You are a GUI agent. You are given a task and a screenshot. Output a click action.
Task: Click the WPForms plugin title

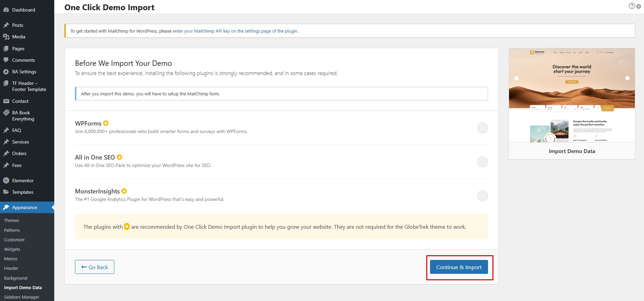click(88, 124)
